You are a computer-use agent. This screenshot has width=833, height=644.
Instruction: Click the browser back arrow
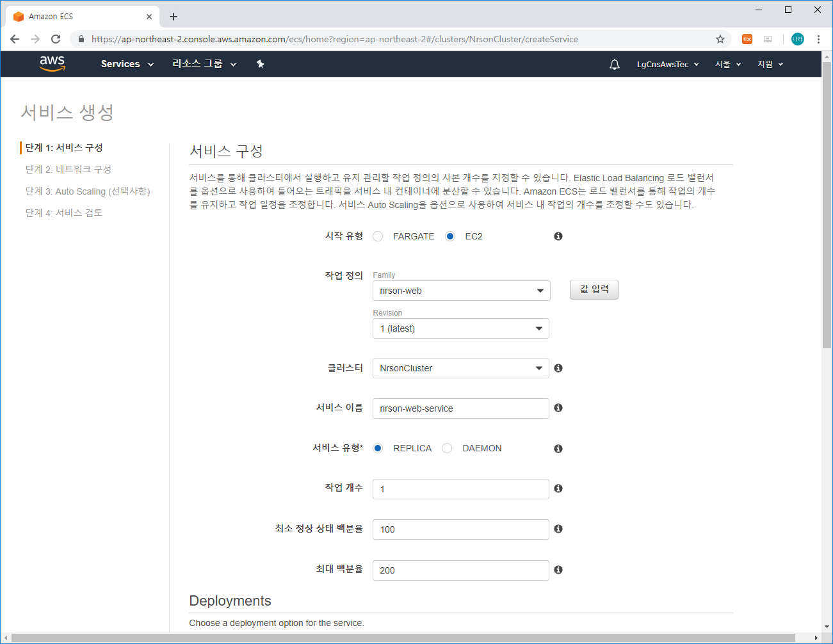click(x=15, y=39)
